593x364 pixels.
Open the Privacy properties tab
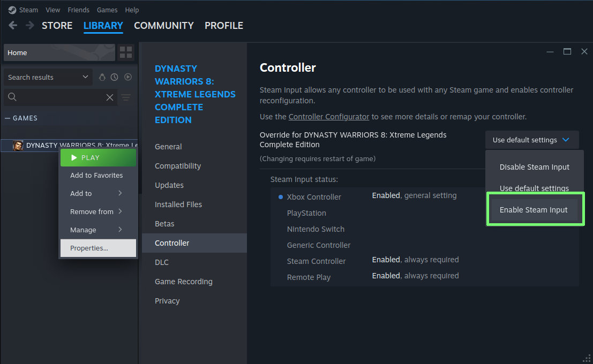(x=194, y=301)
